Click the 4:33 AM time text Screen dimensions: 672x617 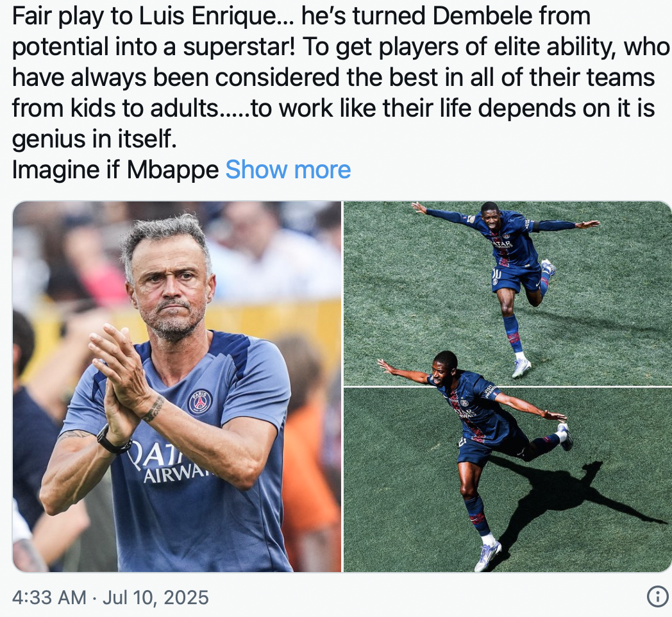point(49,597)
